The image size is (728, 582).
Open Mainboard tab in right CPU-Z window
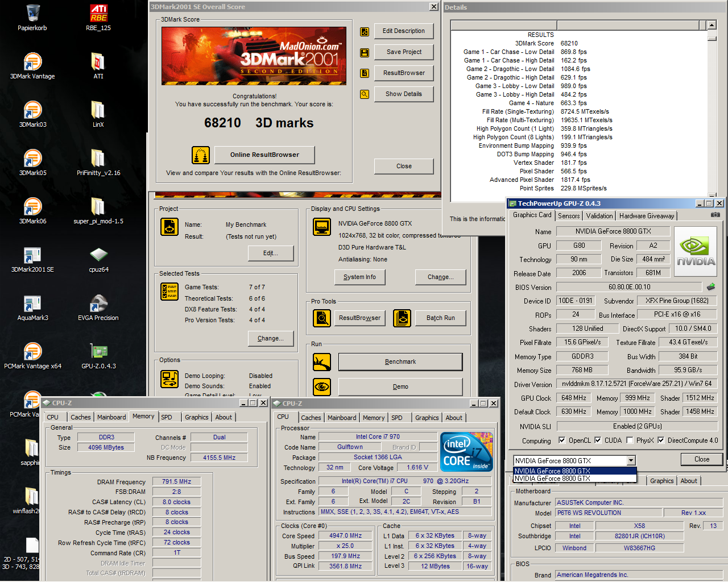[x=342, y=418]
